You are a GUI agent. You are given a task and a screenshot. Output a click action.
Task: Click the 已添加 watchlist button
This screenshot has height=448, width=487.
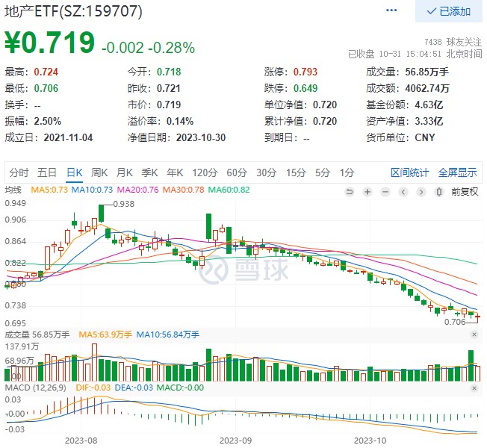pyautogui.click(x=448, y=11)
